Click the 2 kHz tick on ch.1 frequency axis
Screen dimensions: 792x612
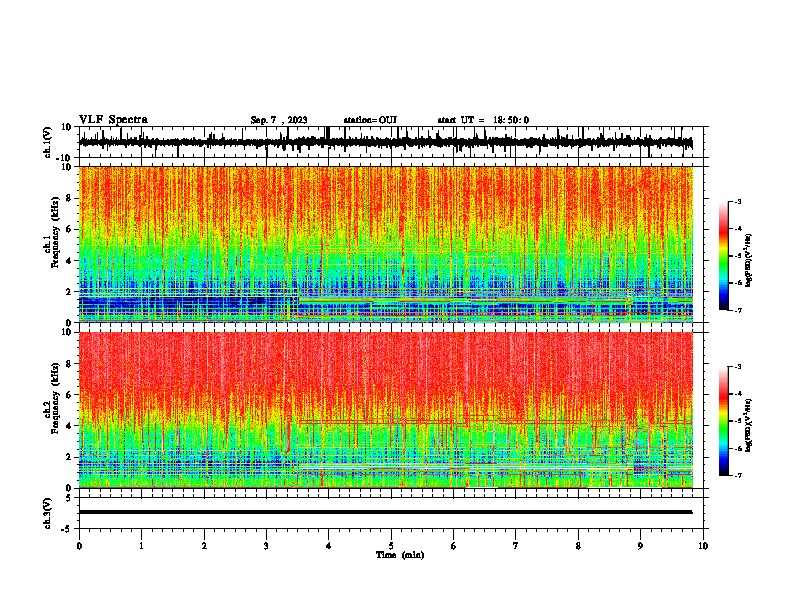click(x=69, y=291)
